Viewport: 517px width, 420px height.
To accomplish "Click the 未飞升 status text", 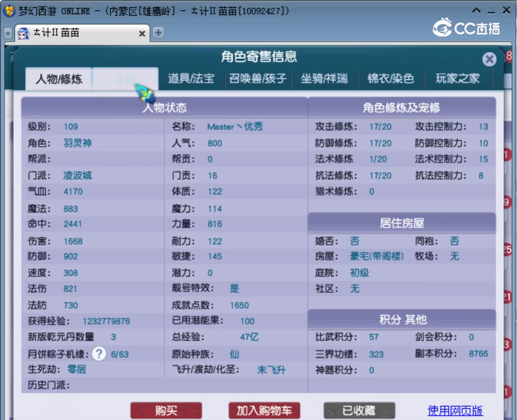I will (271, 370).
